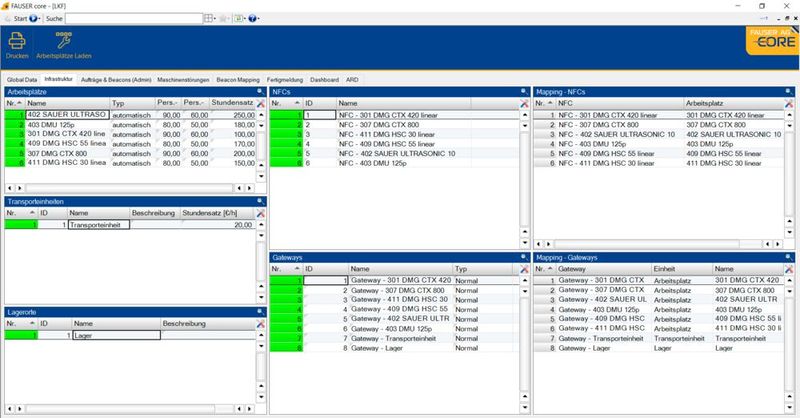Open the Maschinenstörungen tab

183,78
